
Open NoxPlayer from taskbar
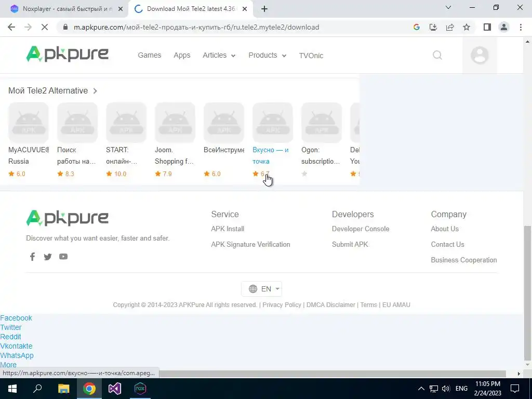[x=140, y=389]
